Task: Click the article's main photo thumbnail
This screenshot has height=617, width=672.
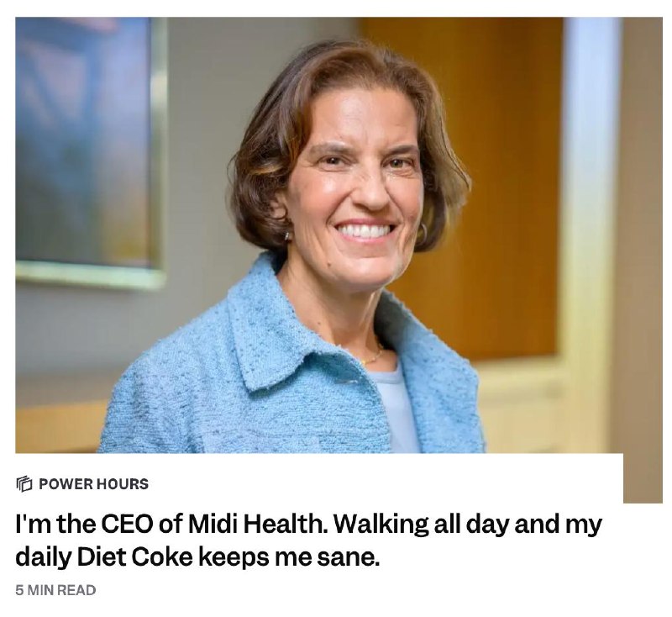Action: point(319,235)
